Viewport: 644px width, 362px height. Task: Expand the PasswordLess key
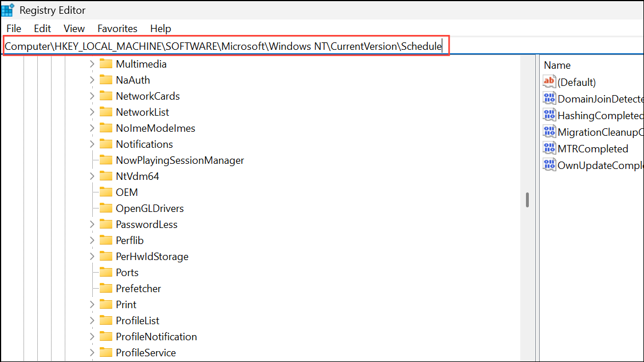click(x=92, y=225)
